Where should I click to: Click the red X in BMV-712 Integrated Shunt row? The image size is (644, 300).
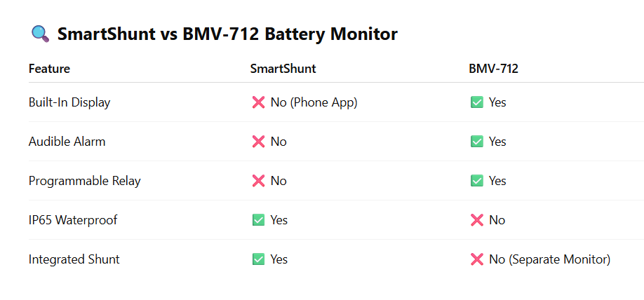(477, 259)
